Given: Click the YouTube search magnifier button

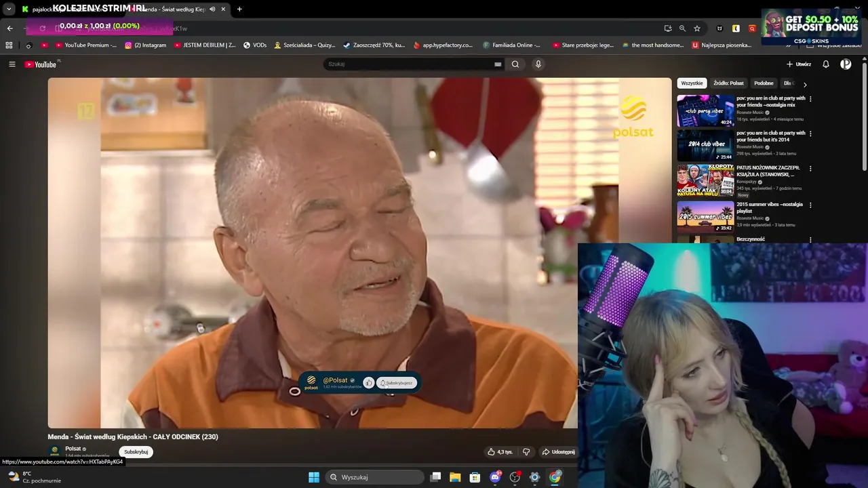Looking at the screenshot, I should (515, 64).
